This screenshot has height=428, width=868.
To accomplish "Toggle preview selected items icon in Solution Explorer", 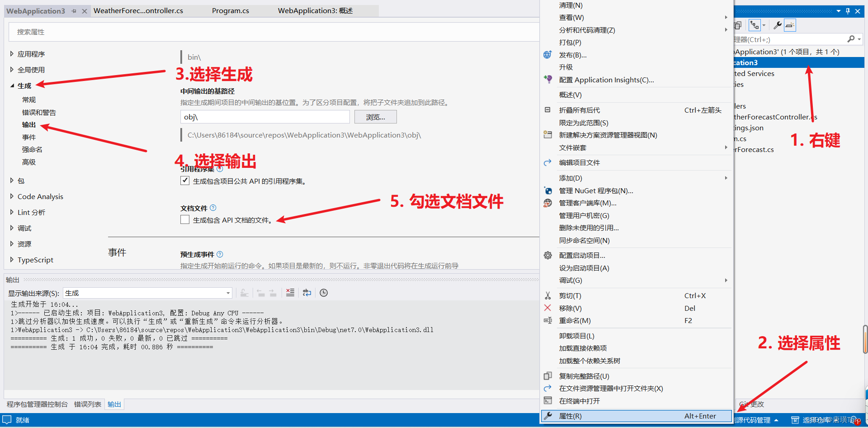I will point(790,25).
